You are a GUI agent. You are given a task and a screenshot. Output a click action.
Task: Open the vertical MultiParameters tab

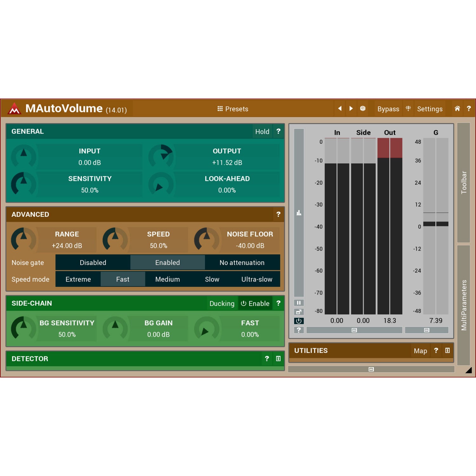pos(464,305)
